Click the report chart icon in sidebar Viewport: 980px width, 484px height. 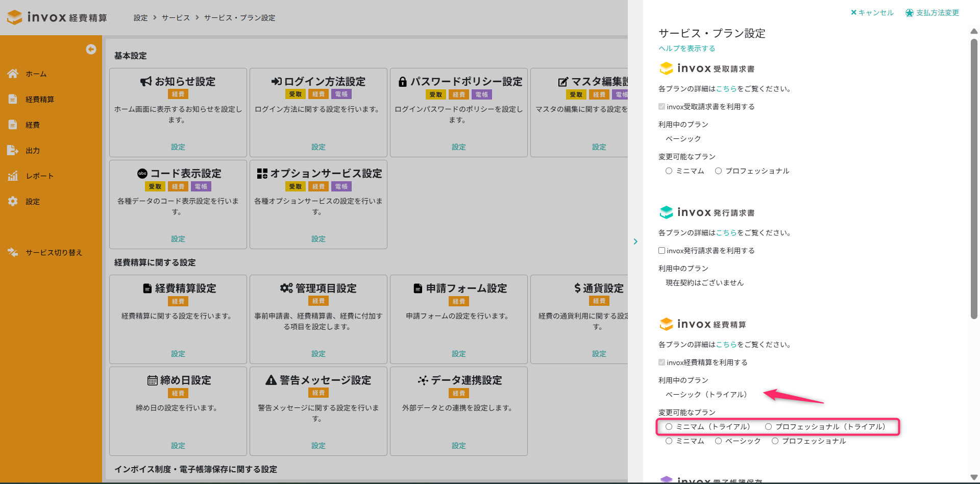click(x=13, y=176)
